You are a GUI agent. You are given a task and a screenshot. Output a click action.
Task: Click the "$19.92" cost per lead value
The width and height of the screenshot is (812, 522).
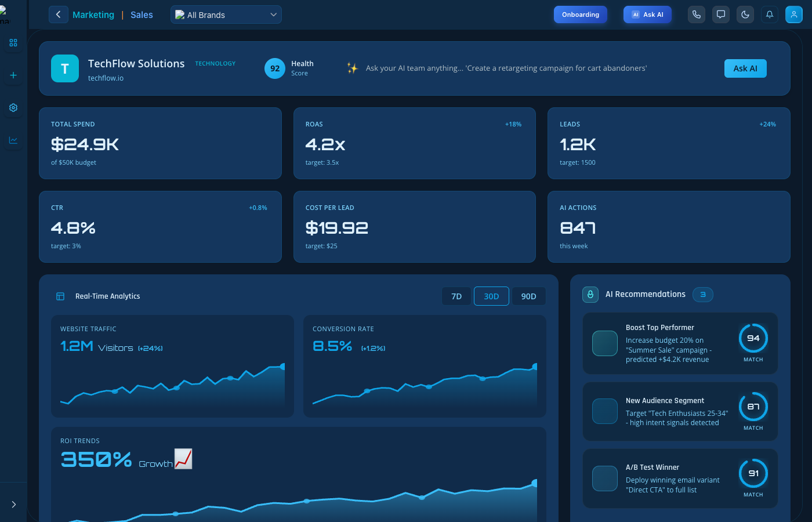[x=337, y=228]
